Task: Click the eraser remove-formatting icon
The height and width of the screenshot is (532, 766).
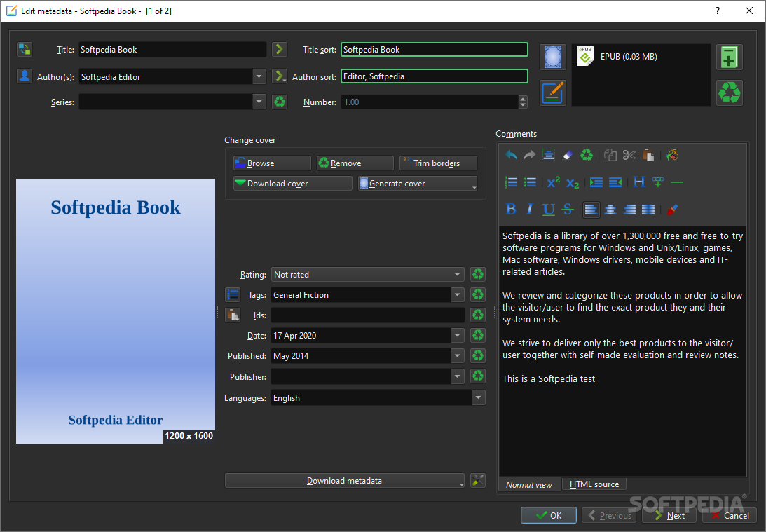Action: pos(568,156)
